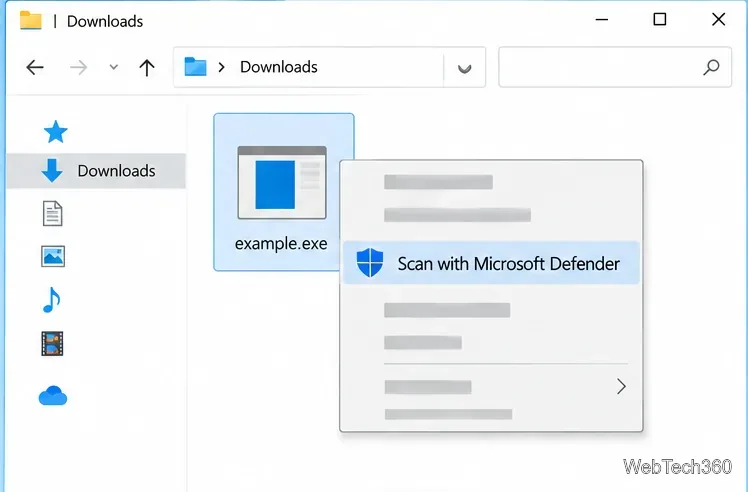This screenshot has height=492, width=748.
Task: Open OneDrive cloud icon in sidebar
Action: point(53,396)
